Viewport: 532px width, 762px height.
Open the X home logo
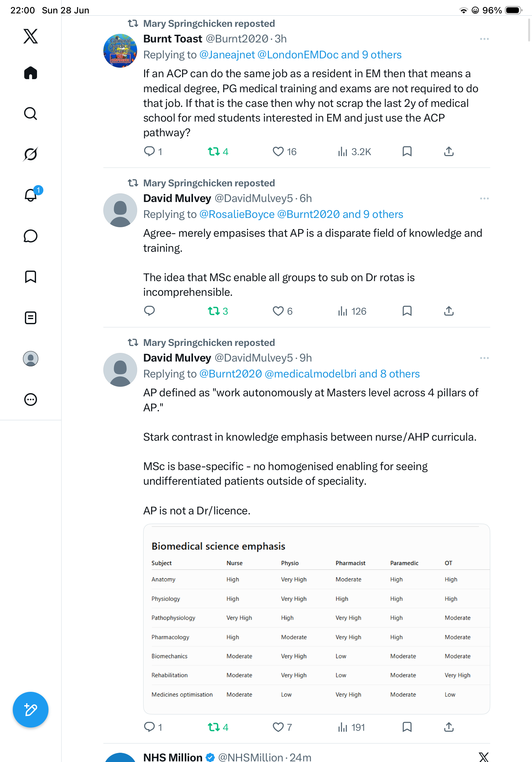point(31,36)
